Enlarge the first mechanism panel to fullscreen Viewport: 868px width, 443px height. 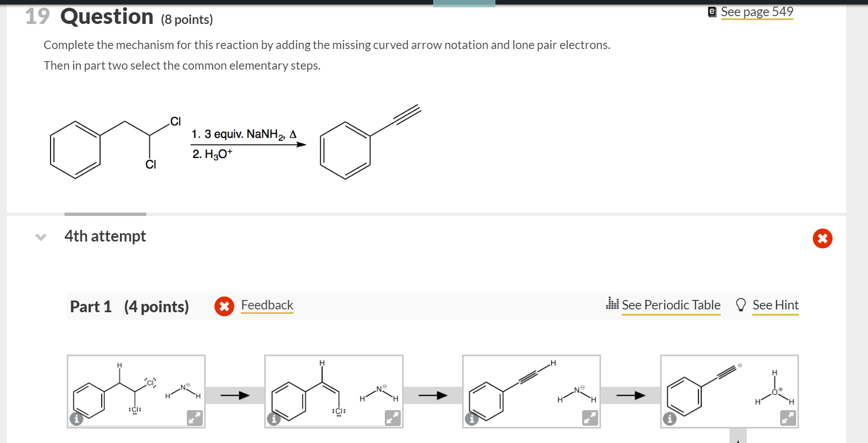click(194, 417)
